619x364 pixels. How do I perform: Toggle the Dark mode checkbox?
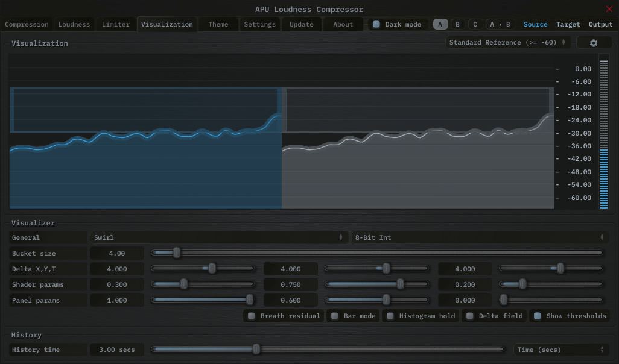(x=376, y=25)
